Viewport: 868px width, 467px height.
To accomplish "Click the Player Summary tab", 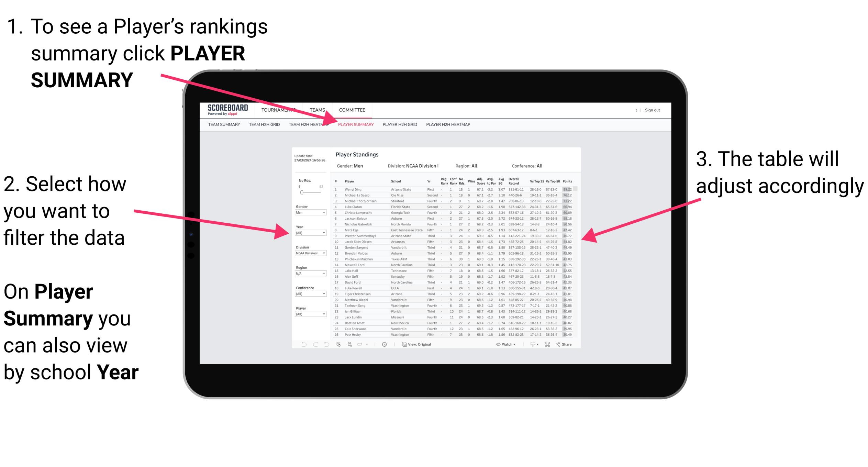I will tap(355, 125).
